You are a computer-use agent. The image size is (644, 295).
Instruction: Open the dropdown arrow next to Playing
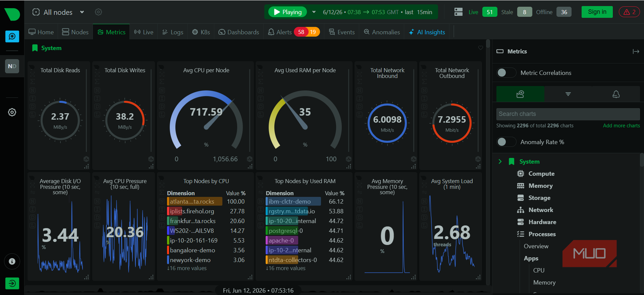click(314, 12)
